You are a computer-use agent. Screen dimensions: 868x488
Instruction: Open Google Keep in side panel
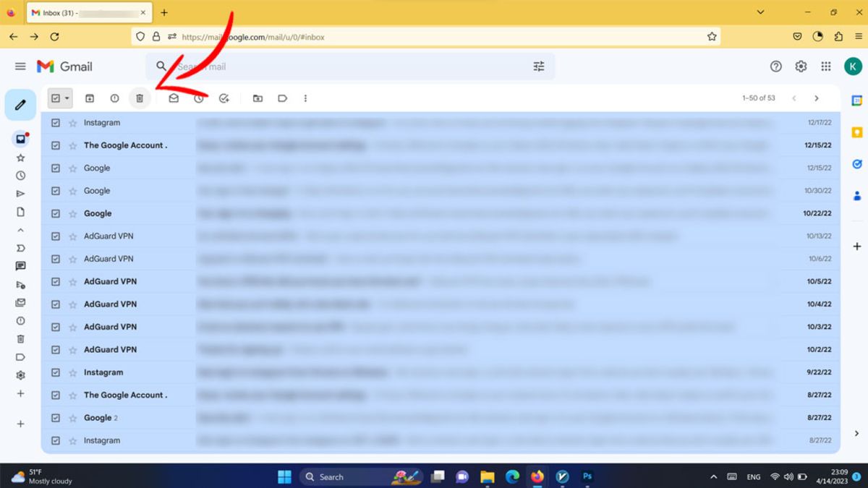pos(857,132)
